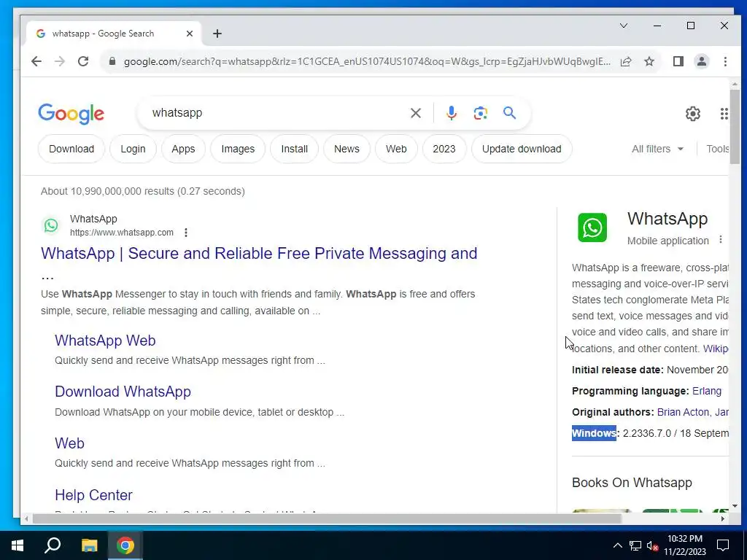Open the taskbar clock and date
The image size is (747, 560).
tap(684, 545)
